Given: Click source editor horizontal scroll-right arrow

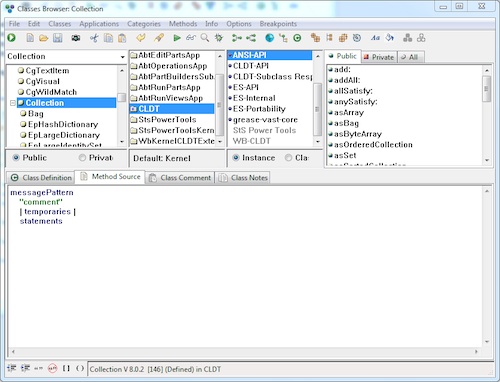Looking at the screenshot, I should pyautogui.click(x=476, y=351).
